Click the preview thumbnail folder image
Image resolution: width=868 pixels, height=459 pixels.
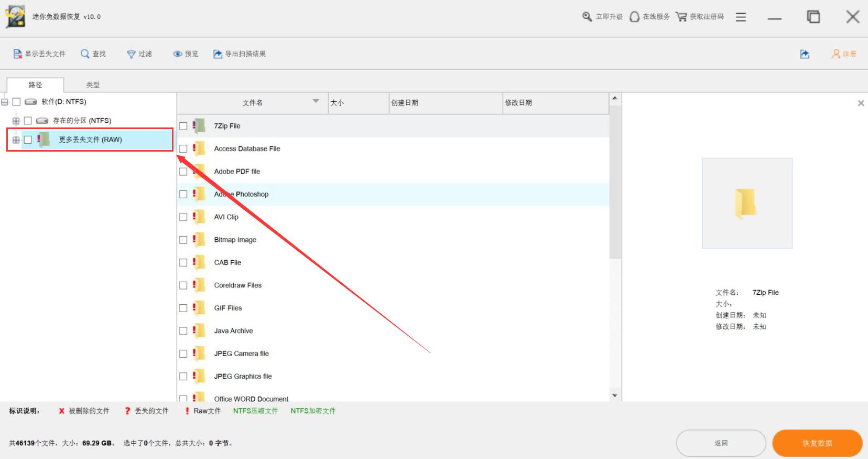747,203
